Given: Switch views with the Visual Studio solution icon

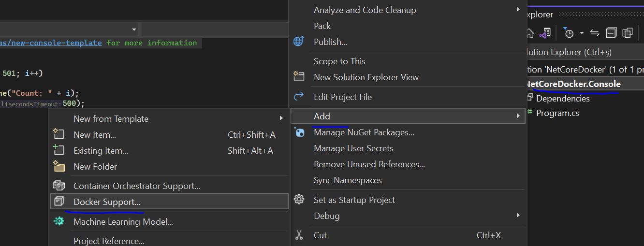Looking at the screenshot, I should coord(545,33).
